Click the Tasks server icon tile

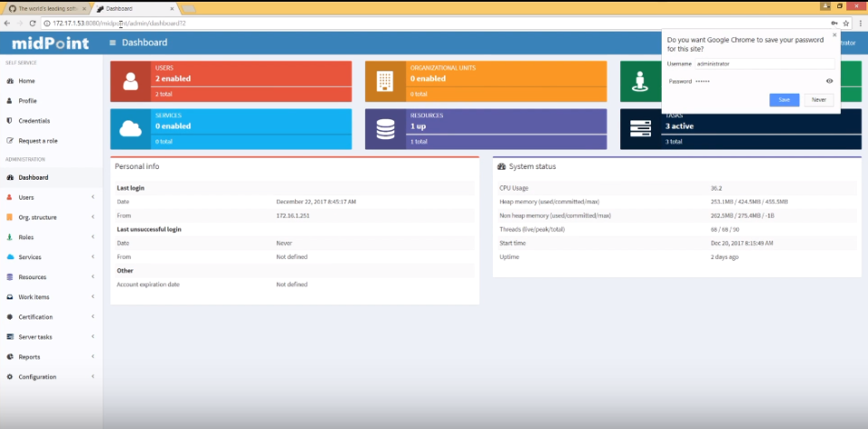point(640,129)
